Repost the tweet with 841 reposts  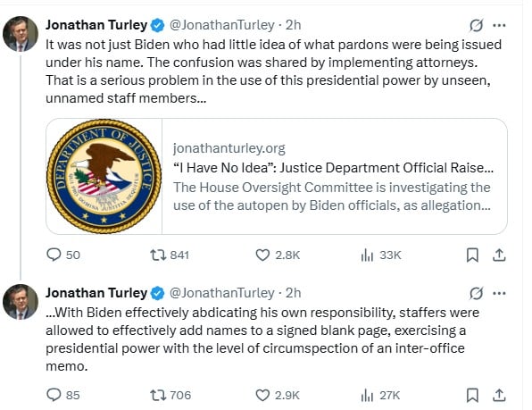[170, 255]
